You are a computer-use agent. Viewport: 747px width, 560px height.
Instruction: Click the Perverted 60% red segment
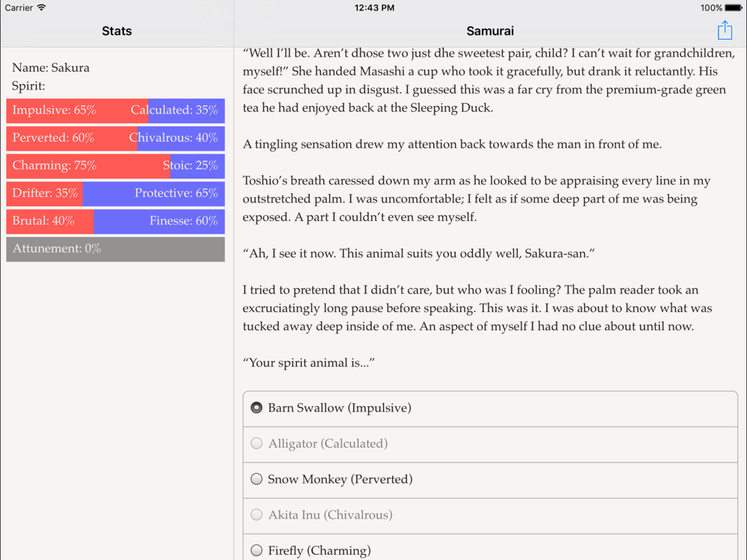pyautogui.click(x=72, y=138)
